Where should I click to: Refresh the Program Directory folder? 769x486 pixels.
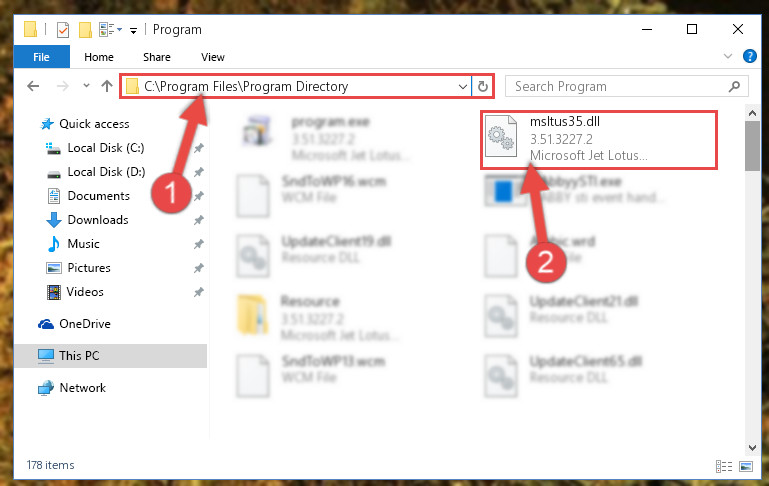[483, 87]
